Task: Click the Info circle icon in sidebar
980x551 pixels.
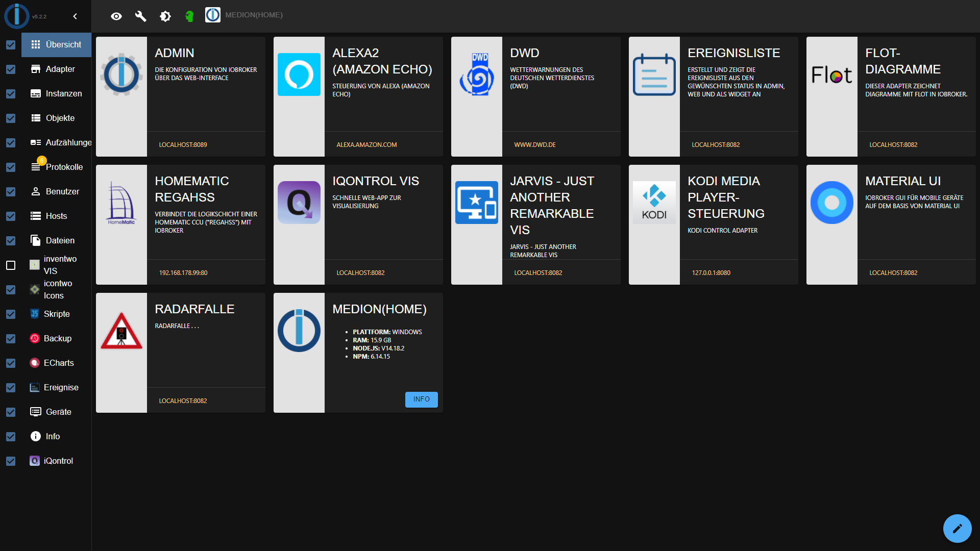Action: coord(36,436)
